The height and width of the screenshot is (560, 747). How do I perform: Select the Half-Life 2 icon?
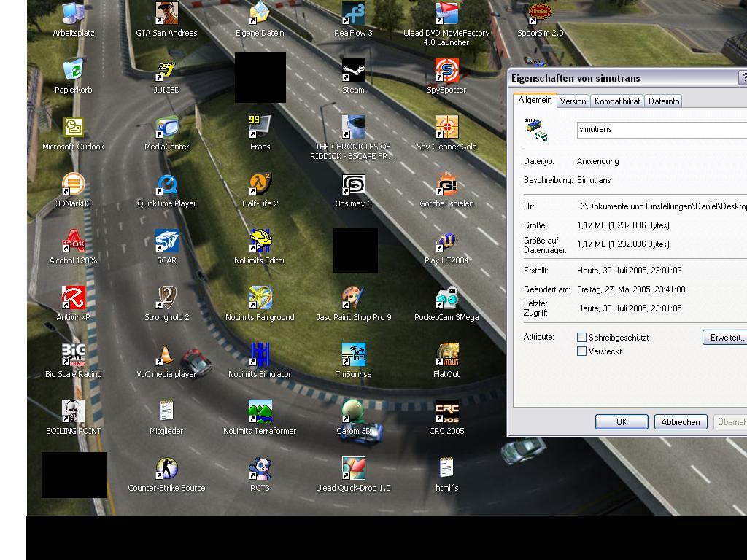pyautogui.click(x=260, y=184)
